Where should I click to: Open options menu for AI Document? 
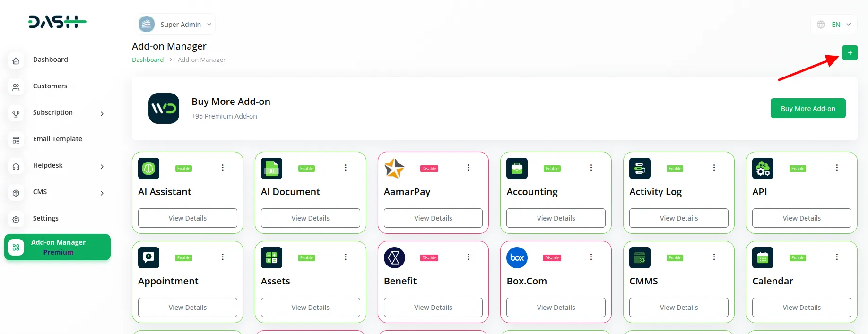tap(346, 168)
